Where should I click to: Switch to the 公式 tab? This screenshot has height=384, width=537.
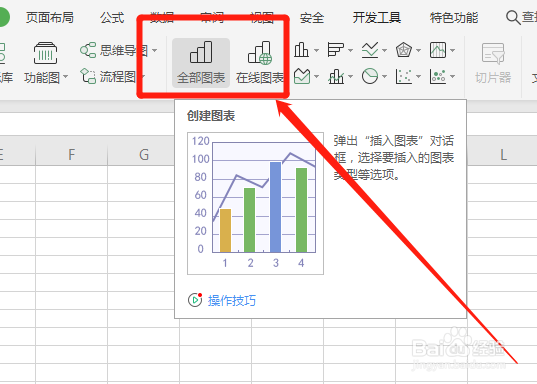tap(112, 17)
